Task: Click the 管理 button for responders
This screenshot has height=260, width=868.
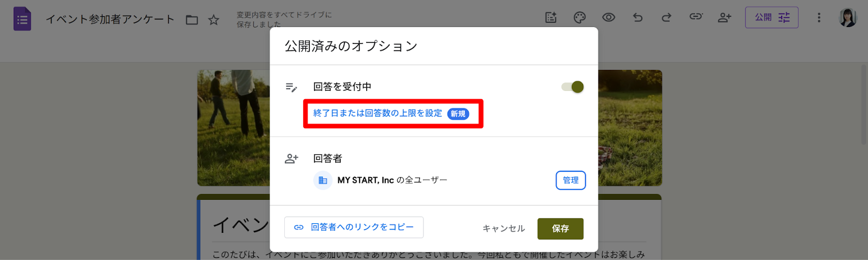Action: (570, 180)
